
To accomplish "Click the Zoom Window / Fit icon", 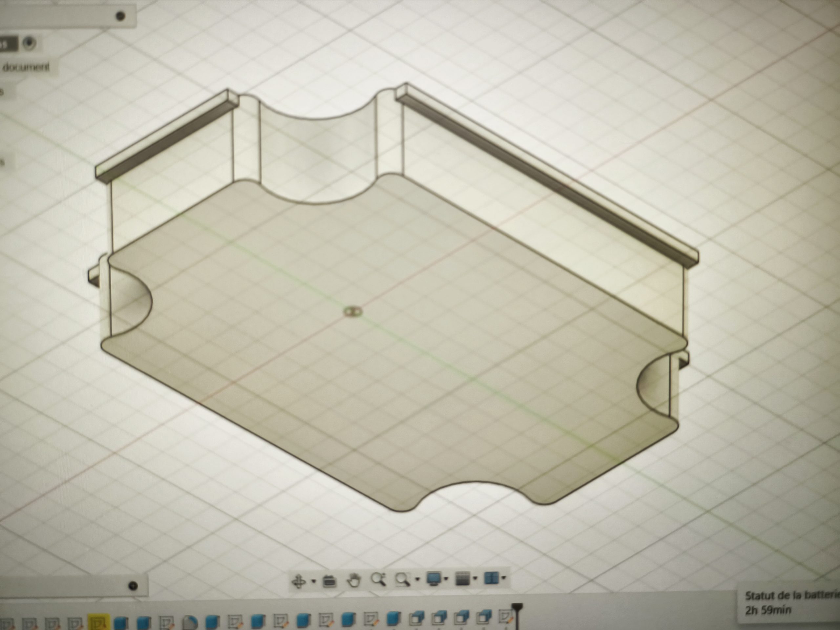I will pos(403,579).
